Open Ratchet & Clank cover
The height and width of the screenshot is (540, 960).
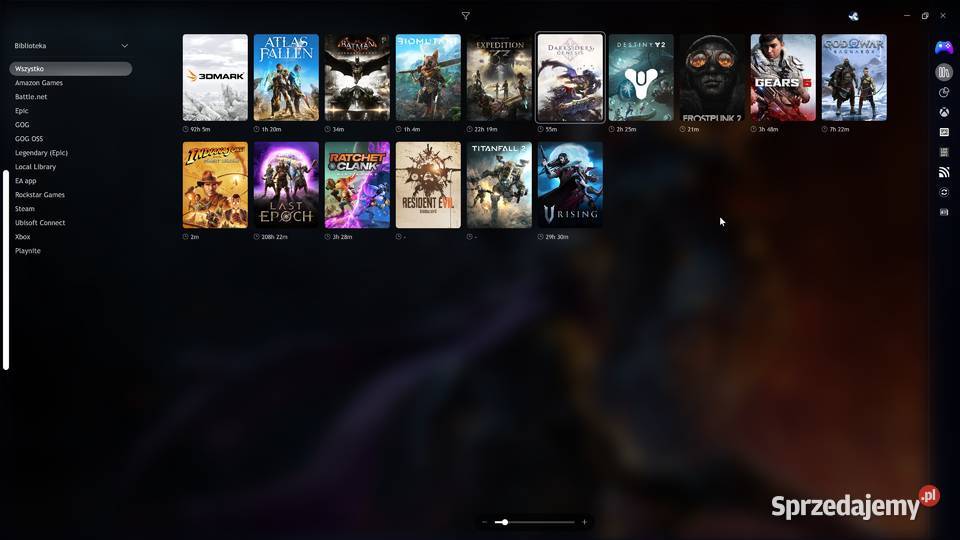[357, 185]
